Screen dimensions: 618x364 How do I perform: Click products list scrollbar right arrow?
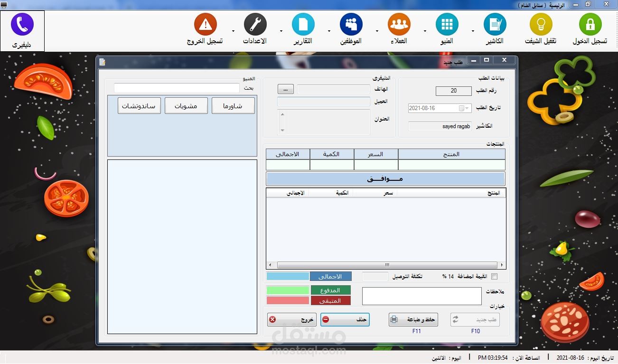502,265
